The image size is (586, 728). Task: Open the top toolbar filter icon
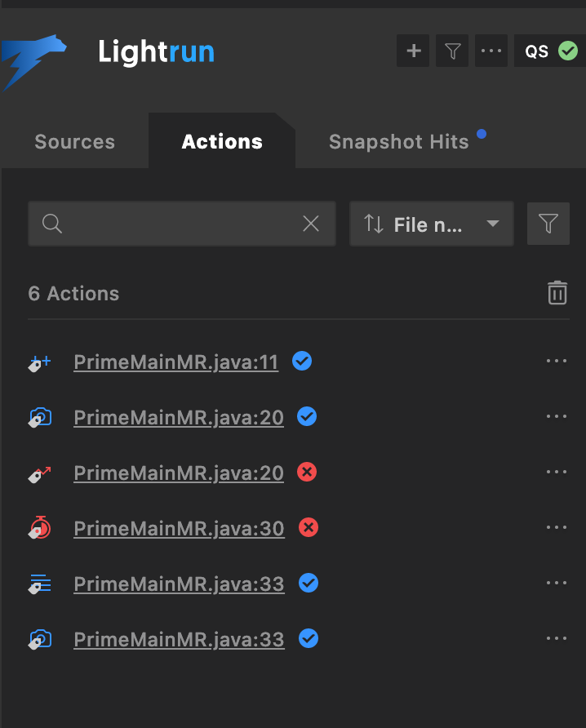coord(452,51)
